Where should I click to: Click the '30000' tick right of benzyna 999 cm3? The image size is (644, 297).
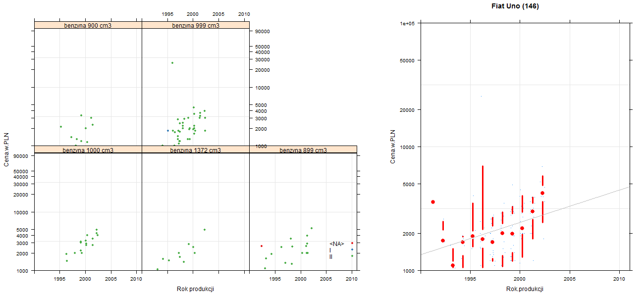point(264,59)
